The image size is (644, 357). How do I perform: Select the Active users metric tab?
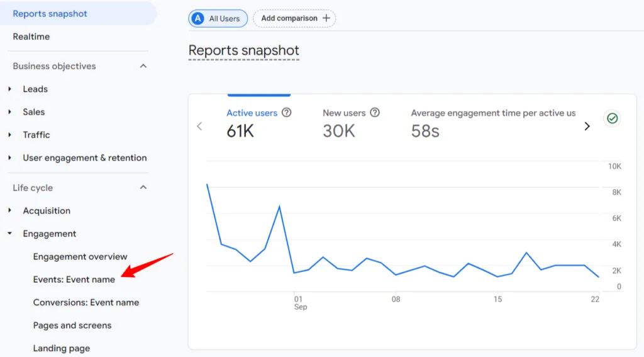point(252,113)
